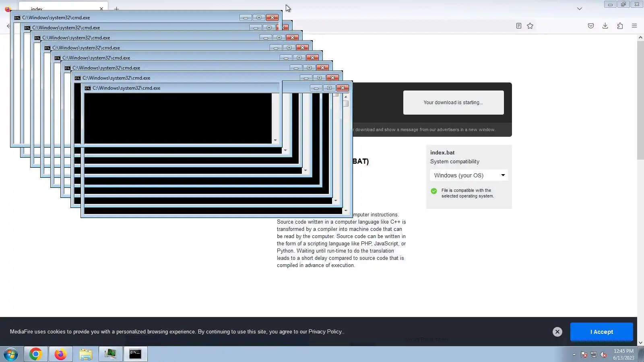644x362 pixels.
Task: Dismiss the cookie banner with X icon
Action: pos(557,332)
